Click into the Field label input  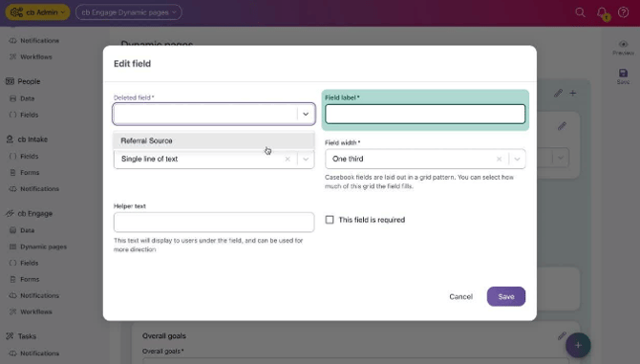coord(425,115)
